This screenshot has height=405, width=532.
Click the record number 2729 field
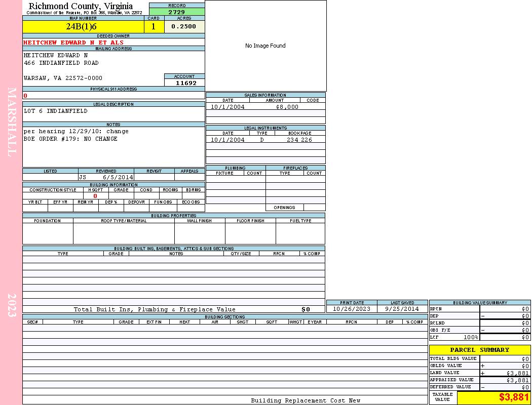coord(177,12)
